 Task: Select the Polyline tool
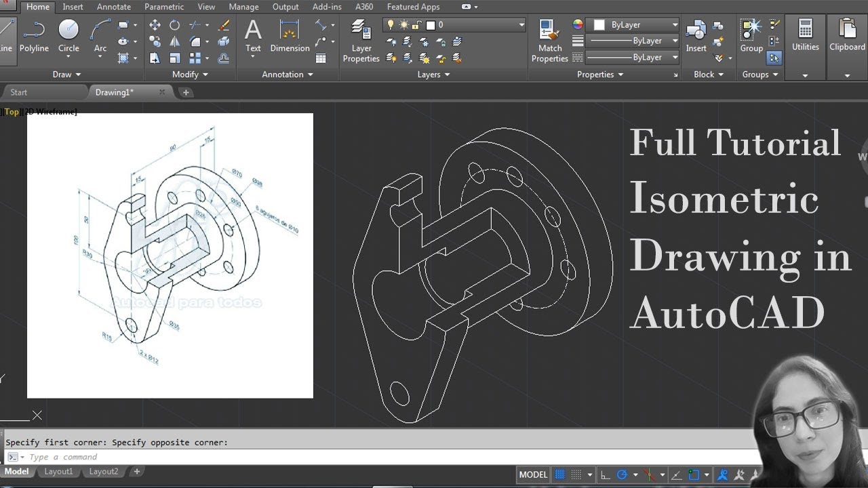coord(34,36)
